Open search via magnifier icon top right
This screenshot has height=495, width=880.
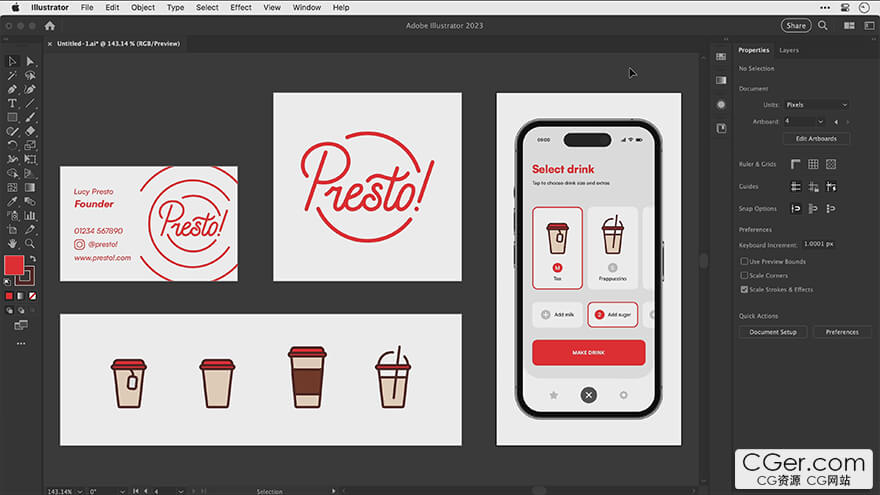point(823,26)
